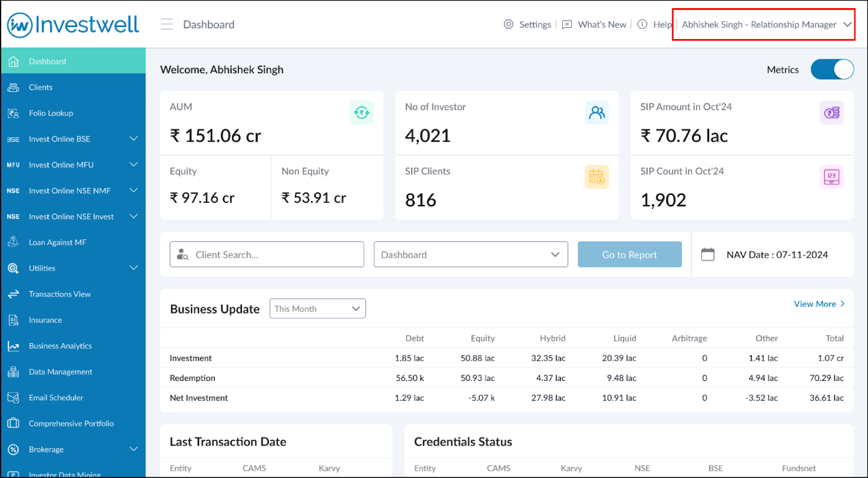868x478 pixels.
Task: Click the View More link
Action: [819, 304]
